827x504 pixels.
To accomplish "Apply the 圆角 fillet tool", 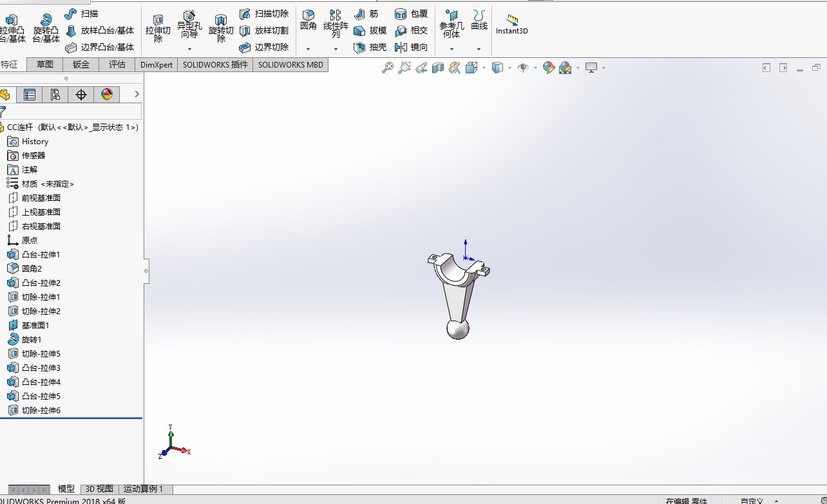I will pyautogui.click(x=309, y=20).
